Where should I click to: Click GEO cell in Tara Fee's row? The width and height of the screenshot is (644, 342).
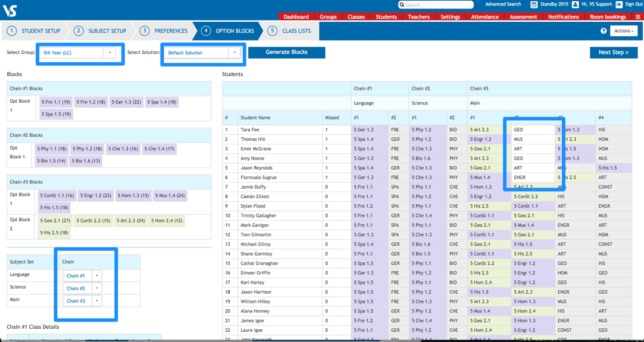533,130
